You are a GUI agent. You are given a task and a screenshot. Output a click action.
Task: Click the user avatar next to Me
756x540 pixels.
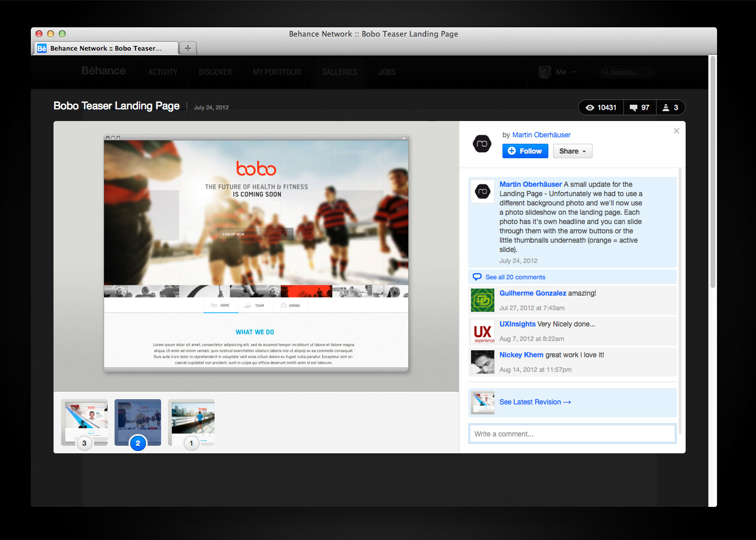(x=545, y=72)
